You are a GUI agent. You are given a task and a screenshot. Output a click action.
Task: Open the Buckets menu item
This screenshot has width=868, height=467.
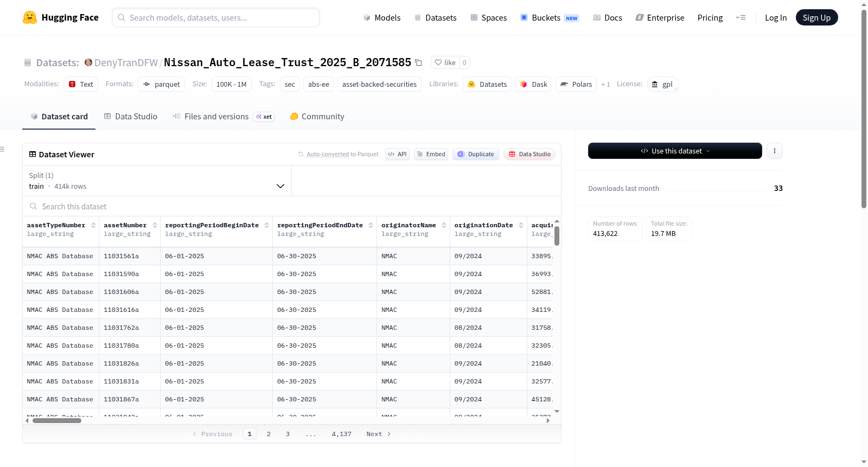pyautogui.click(x=549, y=17)
